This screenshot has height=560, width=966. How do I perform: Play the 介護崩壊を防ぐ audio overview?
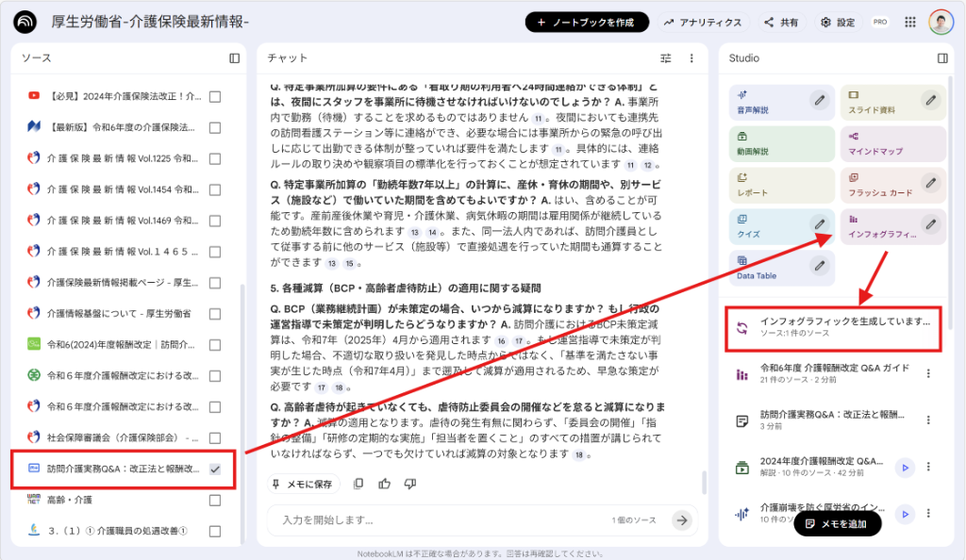[x=905, y=514]
